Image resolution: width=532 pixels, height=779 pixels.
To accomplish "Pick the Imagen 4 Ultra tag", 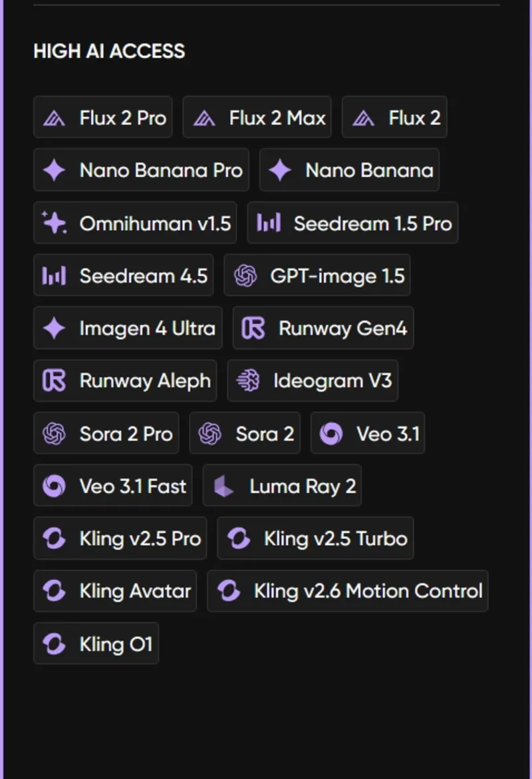I will [x=128, y=328].
